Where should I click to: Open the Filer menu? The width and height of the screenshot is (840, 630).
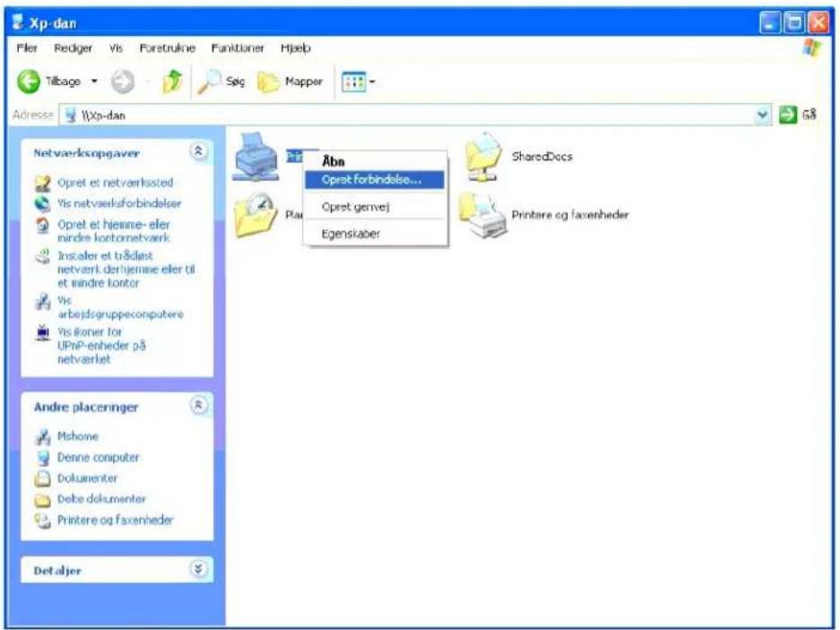(27, 48)
